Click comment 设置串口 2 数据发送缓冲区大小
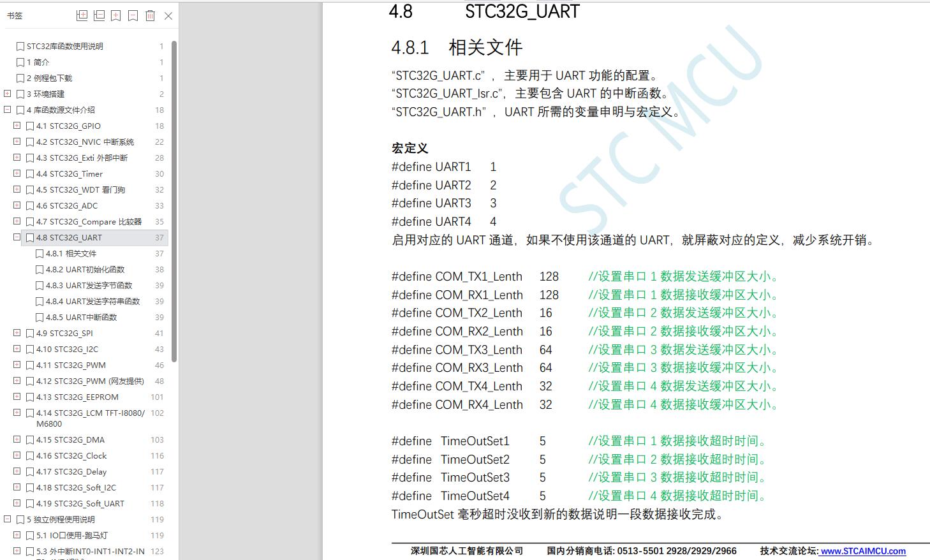Viewport: 930px width, 560px height. (x=683, y=313)
